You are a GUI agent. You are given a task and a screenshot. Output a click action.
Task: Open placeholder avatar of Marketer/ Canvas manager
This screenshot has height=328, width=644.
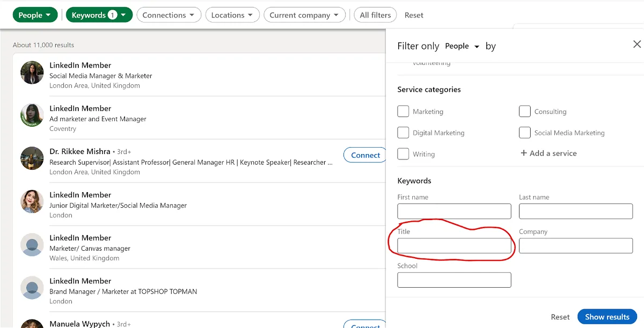click(x=32, y=245)
